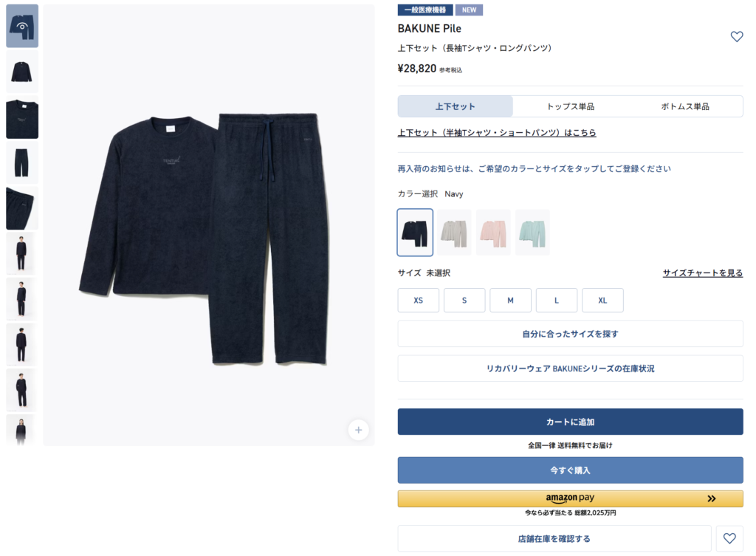Select the 上下セット tab
Viewport: 756px width, 556px height.
tap(455, 106)
